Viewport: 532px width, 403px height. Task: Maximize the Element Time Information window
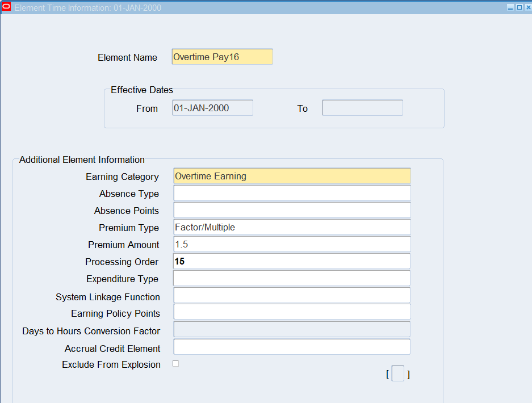518,7
